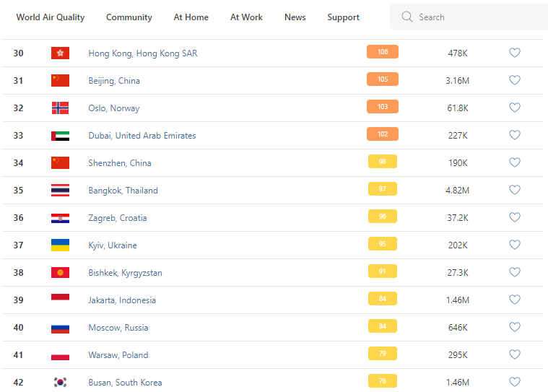The image size is (548, 392).
Task: Click the Hong Kong flag icon
Action: [x=60, y=53]
